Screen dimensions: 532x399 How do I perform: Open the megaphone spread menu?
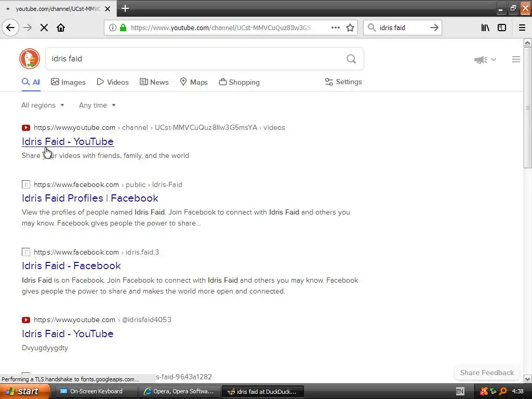(x=485, y=60)
